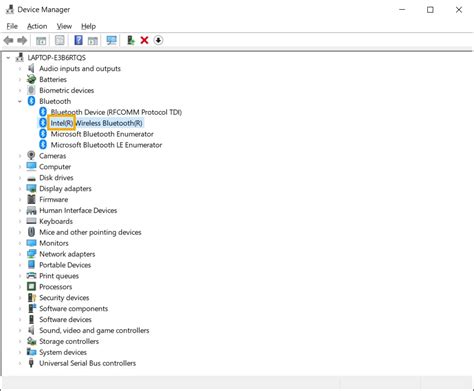Select the Cameras category icon
This screenshot has width=474, height=391.
coord(31,156)
